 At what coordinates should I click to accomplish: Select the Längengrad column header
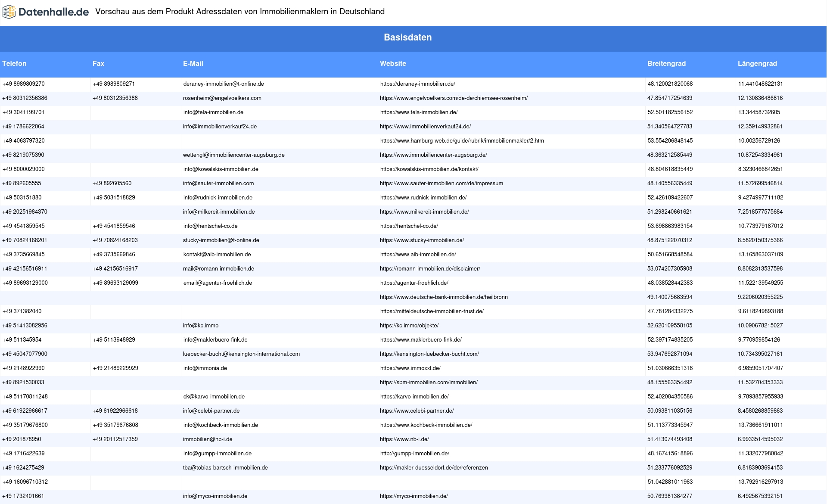point(757,64)
